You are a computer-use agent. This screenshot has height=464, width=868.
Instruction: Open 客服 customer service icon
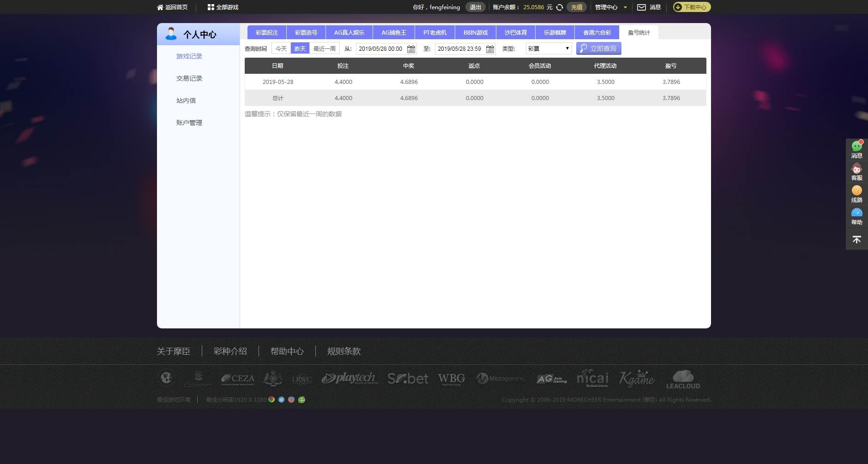(857, 168)
